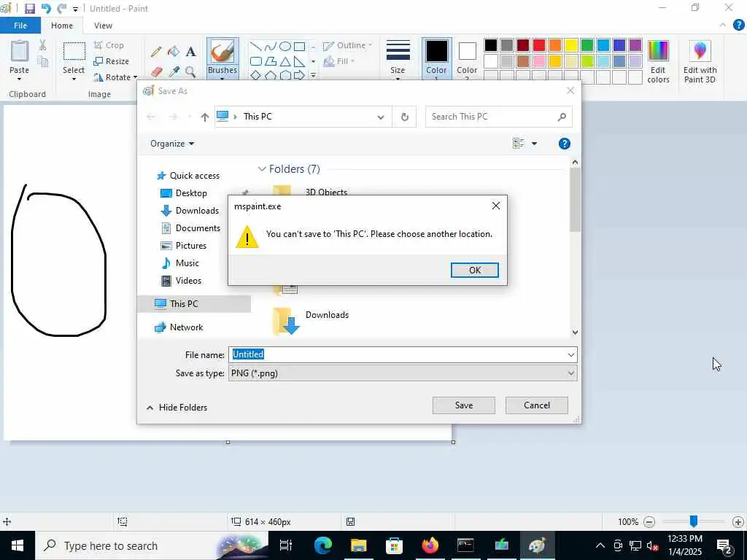The height and width of the screenshot is (560, 747).
Task: Switch to the View tab
Action: pos(103,26)
